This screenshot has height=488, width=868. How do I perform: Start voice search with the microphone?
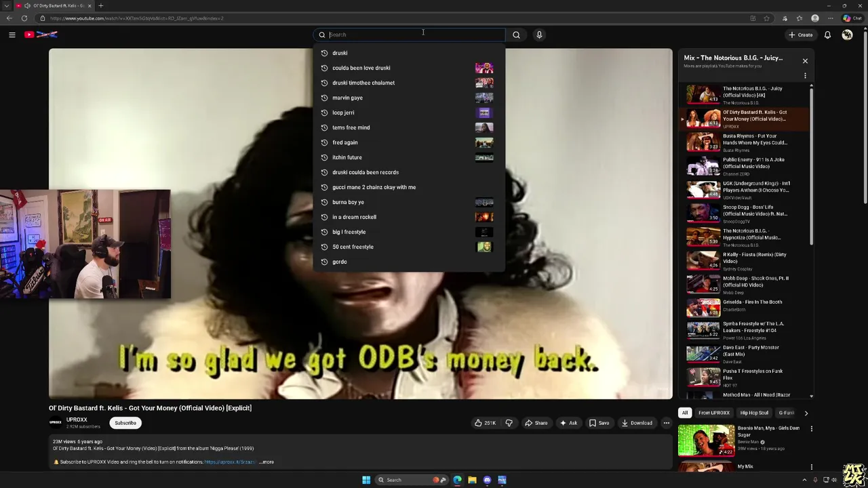[539, 35]
